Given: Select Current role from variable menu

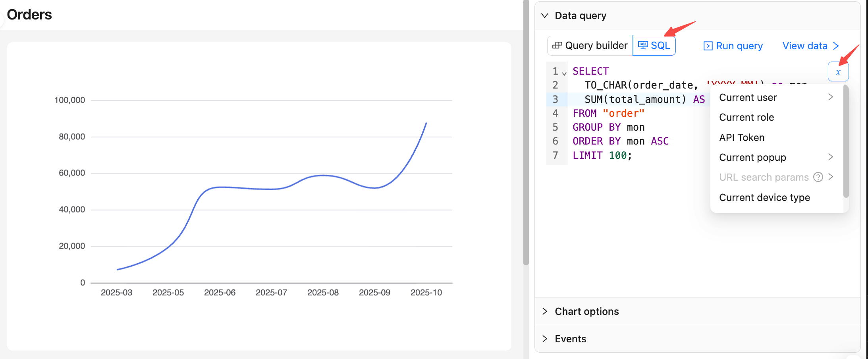Looking at the screenshot, I should coord(746,117).
